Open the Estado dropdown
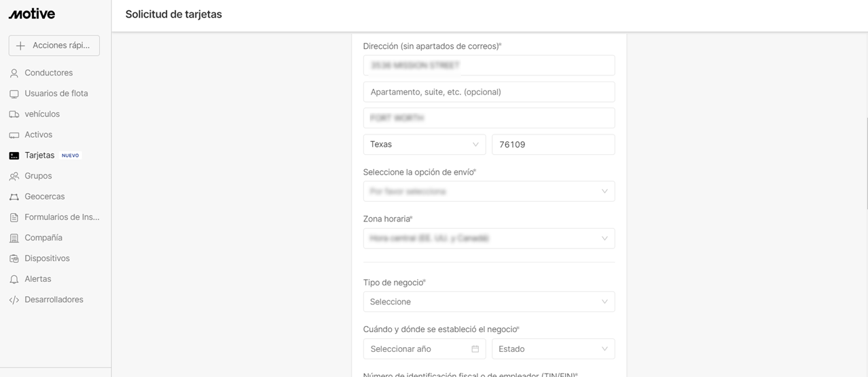The width and height of the screenshot is (868, 377). click(x=553, y=349)
